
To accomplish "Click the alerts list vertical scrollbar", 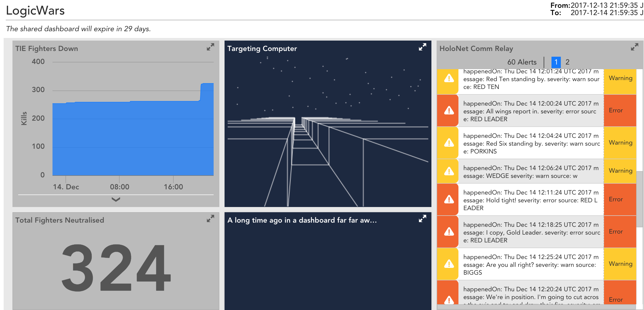I will 640,199.
